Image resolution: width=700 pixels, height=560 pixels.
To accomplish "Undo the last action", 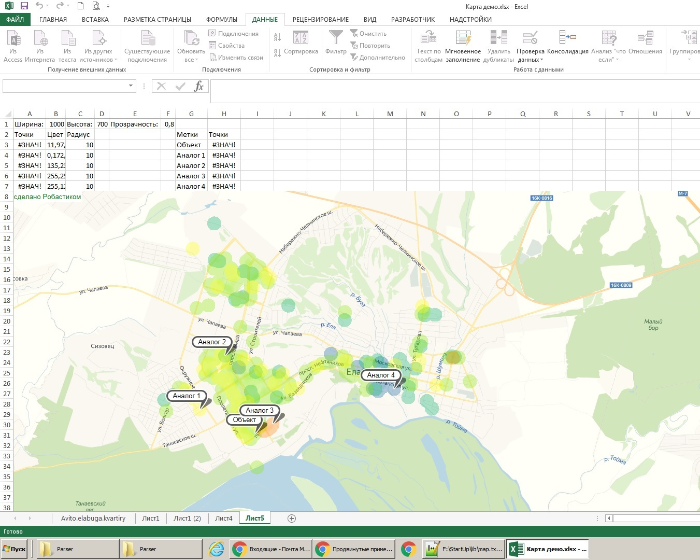I will [40, 6].
